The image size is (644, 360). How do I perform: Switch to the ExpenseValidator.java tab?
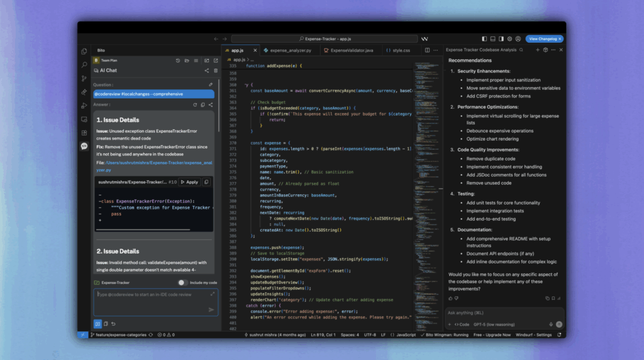[351, 50]
